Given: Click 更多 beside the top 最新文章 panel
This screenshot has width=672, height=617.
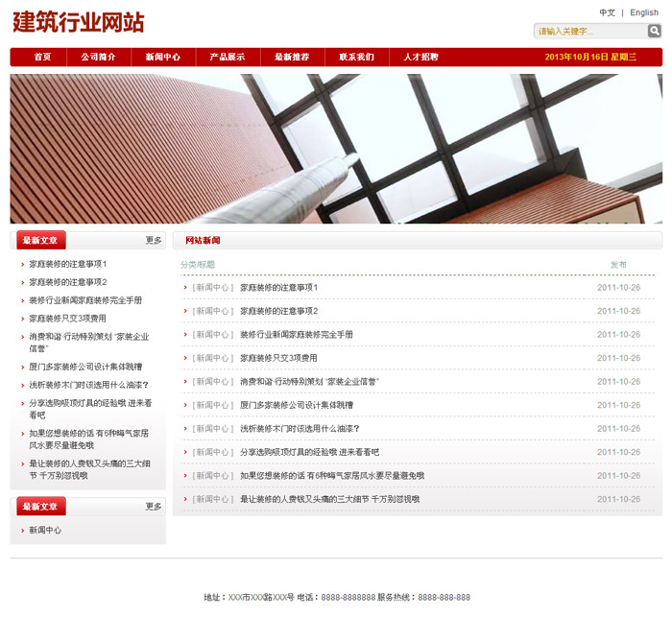Looking at the screenshot, I should (x=154, y=240).
